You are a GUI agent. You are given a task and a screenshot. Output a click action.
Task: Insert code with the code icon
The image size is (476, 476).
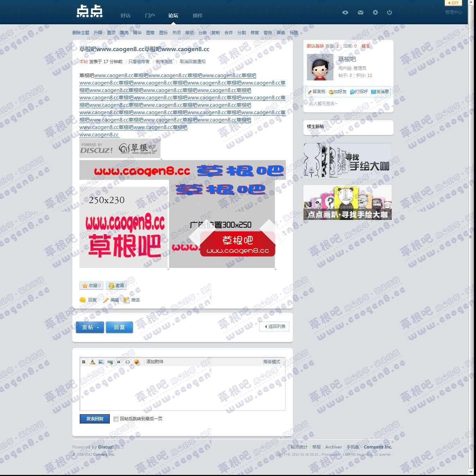click(128, 362)
